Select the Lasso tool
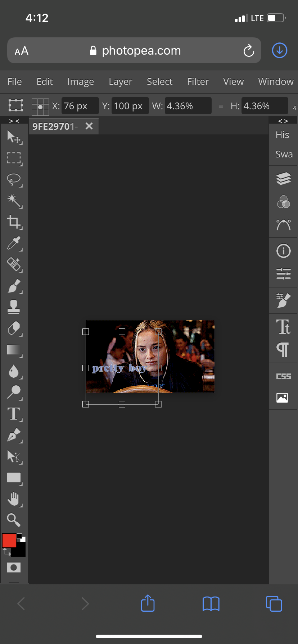298x644 pixels. click(x=14, y=179)
